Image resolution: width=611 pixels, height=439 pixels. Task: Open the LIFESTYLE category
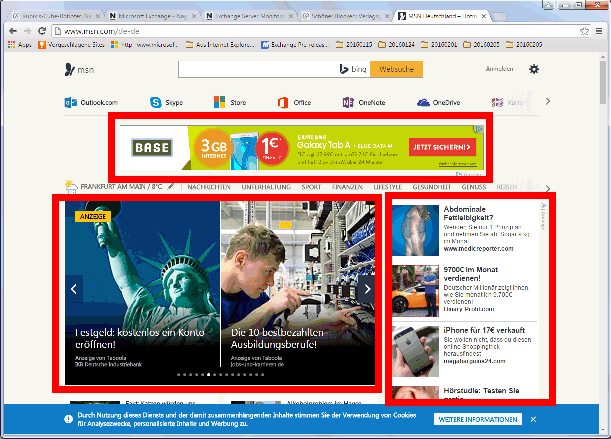click(388, 187)
